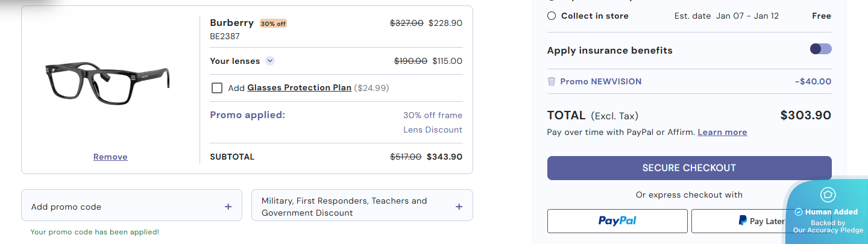868x244 pixels.
Task: Click the PayPal express checkout logo
Action: tap(617, 221)
